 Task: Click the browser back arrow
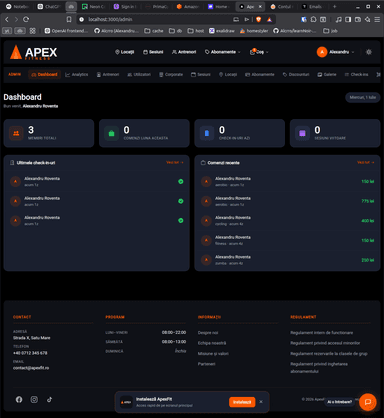(x=7, y=19)
